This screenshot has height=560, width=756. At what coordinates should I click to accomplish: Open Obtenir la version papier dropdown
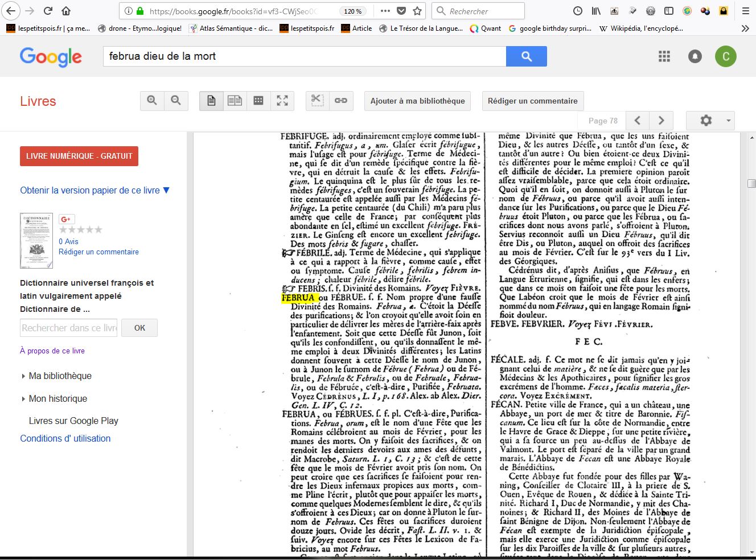94,190
